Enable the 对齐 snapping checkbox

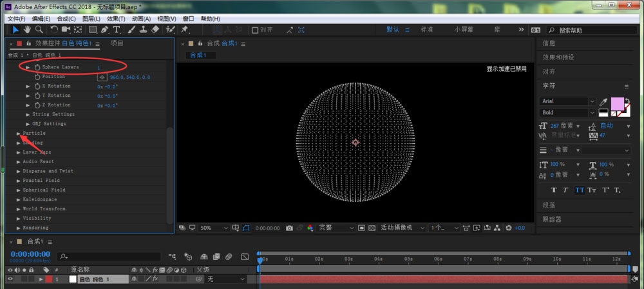pos(255,30)
